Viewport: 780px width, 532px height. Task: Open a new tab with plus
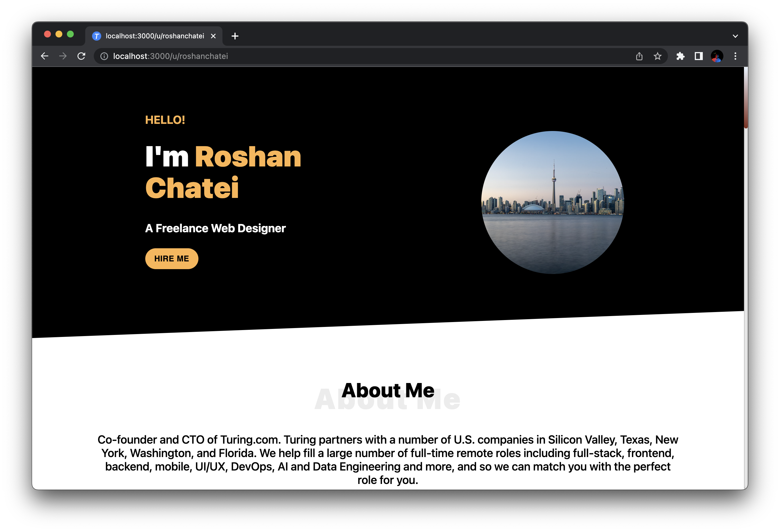(235, 36)
